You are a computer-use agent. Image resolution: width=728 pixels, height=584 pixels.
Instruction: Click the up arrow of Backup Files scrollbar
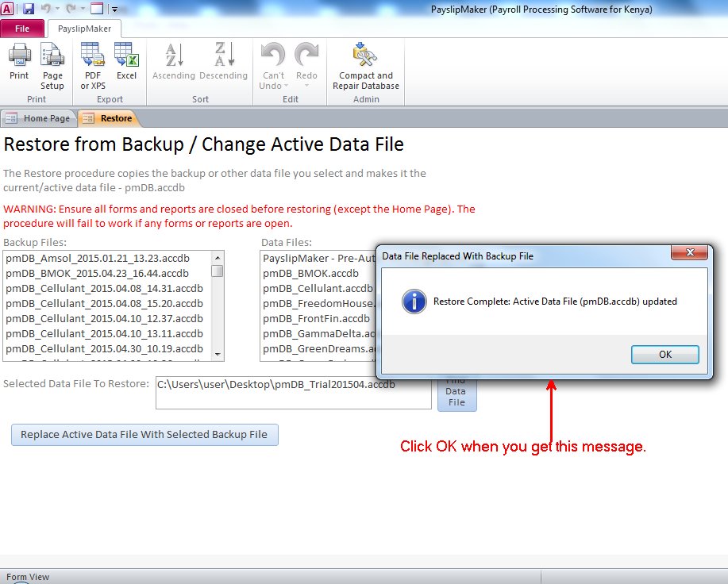click(218, 257)
